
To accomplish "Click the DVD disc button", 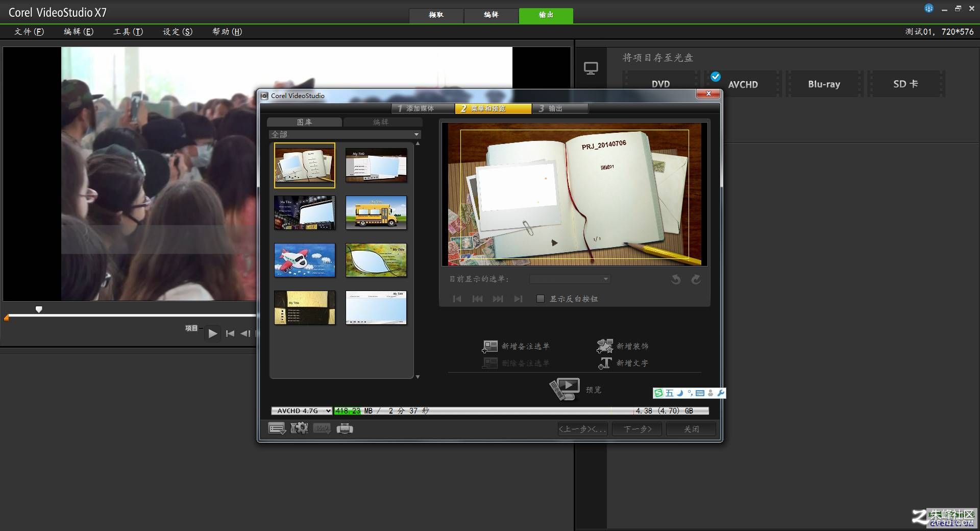I will coord(660,84).
